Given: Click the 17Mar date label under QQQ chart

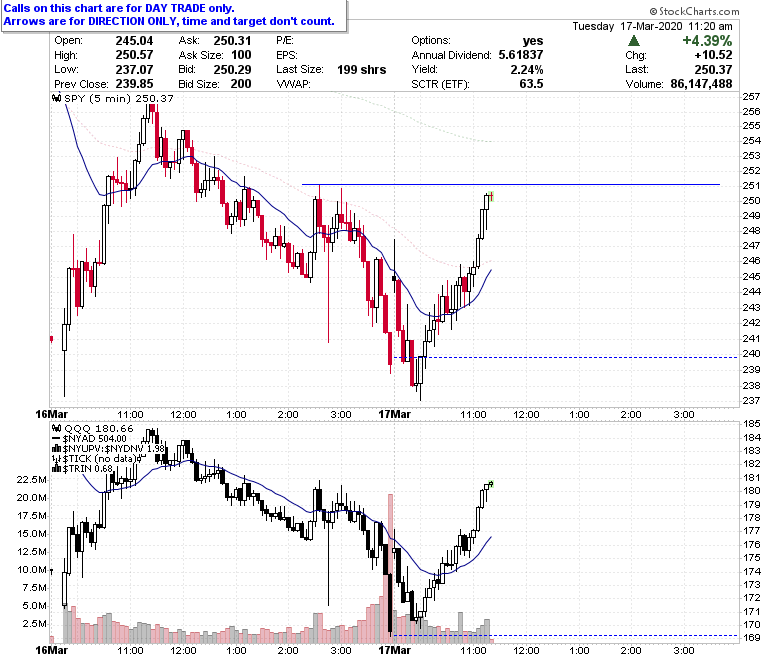Looking at the screenshot, I should click(x=394, y=650).
